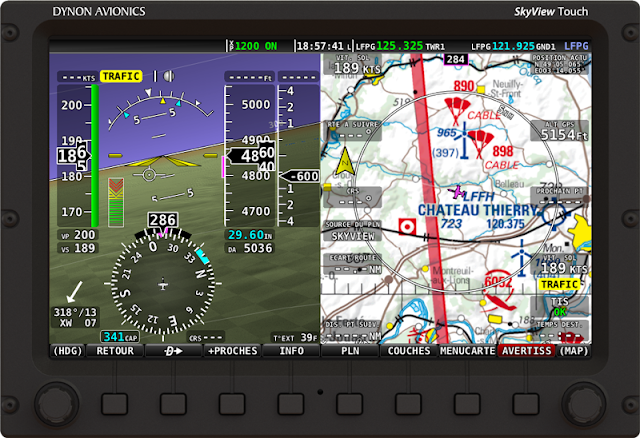Image resolution: width=640 pixels, height=438 pixels.
Task: Select the LFPG 121.925 GND1 frequency
Action: tap(513, 46)
